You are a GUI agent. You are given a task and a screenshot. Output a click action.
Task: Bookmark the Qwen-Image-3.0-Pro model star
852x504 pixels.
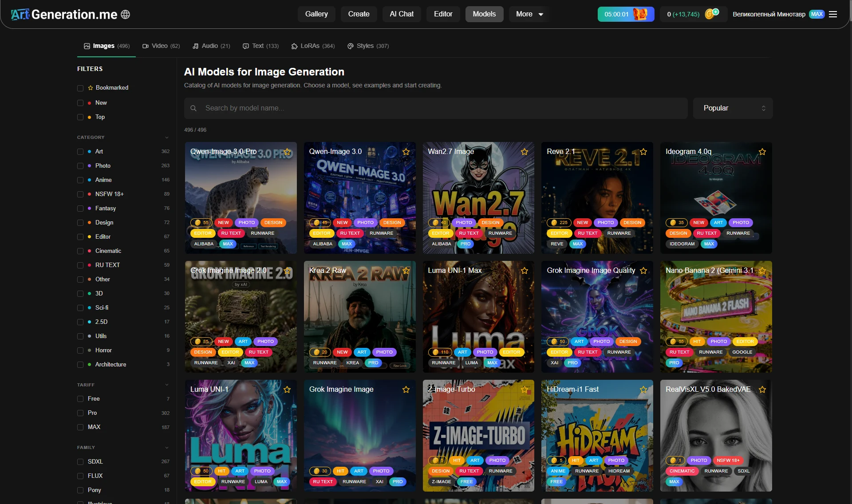pos(287,152)
